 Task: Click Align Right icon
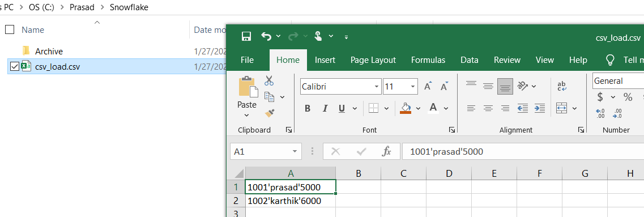click(505, 109)
